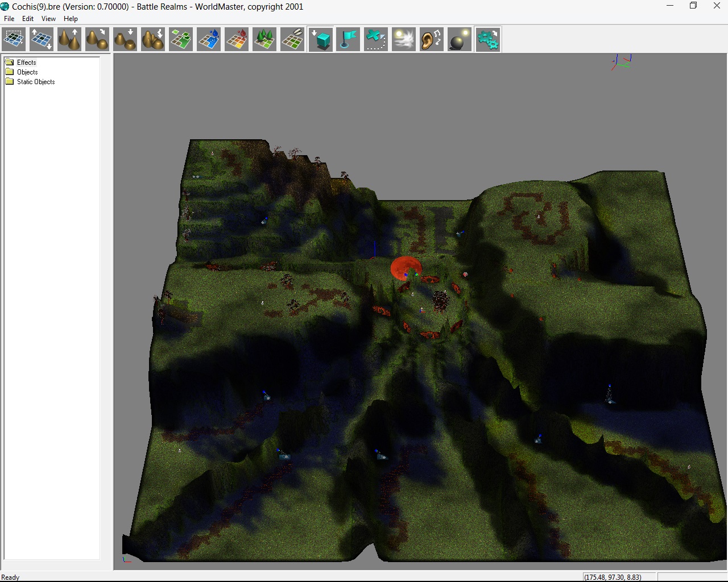Open the View menu
Viewport: 728px width, 582px height.
[x=48, y=19]
